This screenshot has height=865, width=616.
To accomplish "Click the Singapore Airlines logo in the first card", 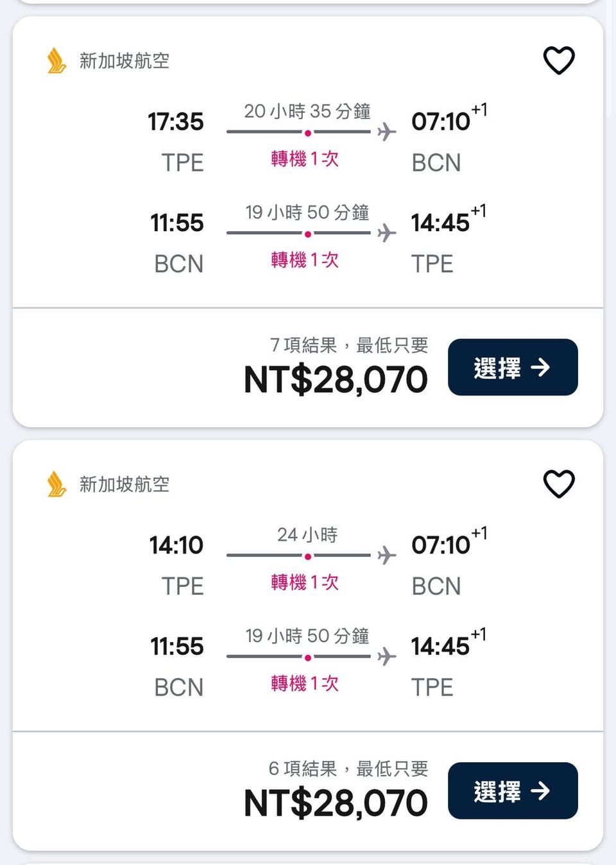I will [x=56, y=61].
